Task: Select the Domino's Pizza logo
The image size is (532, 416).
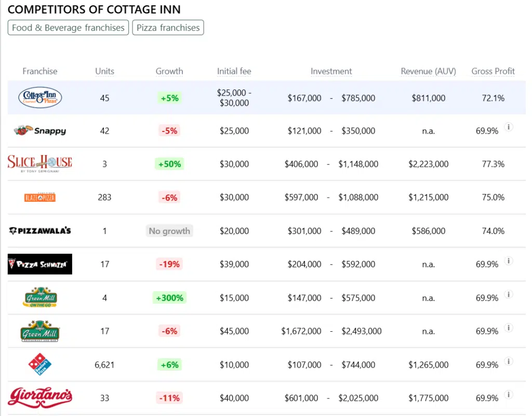Action: pos(40,364)
